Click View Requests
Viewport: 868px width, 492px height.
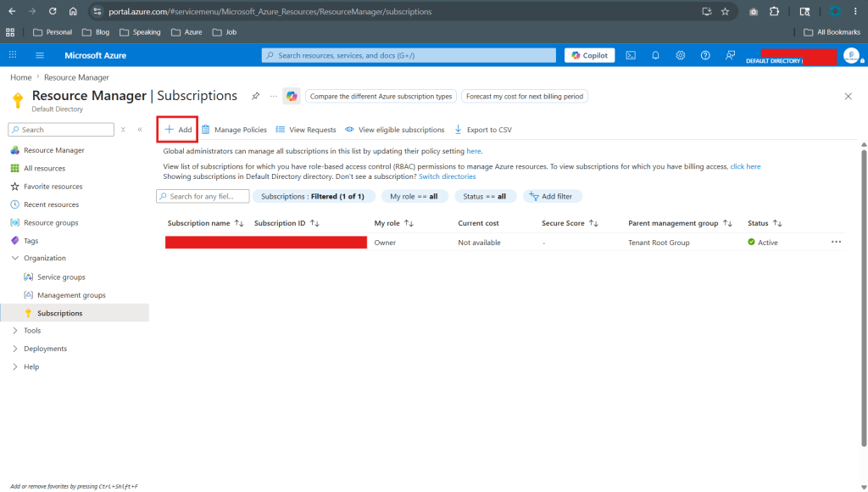(306, 130)
